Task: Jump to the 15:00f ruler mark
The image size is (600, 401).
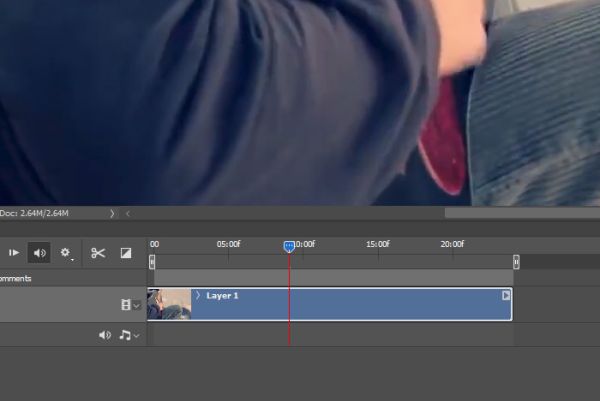Action: point(378,244)
